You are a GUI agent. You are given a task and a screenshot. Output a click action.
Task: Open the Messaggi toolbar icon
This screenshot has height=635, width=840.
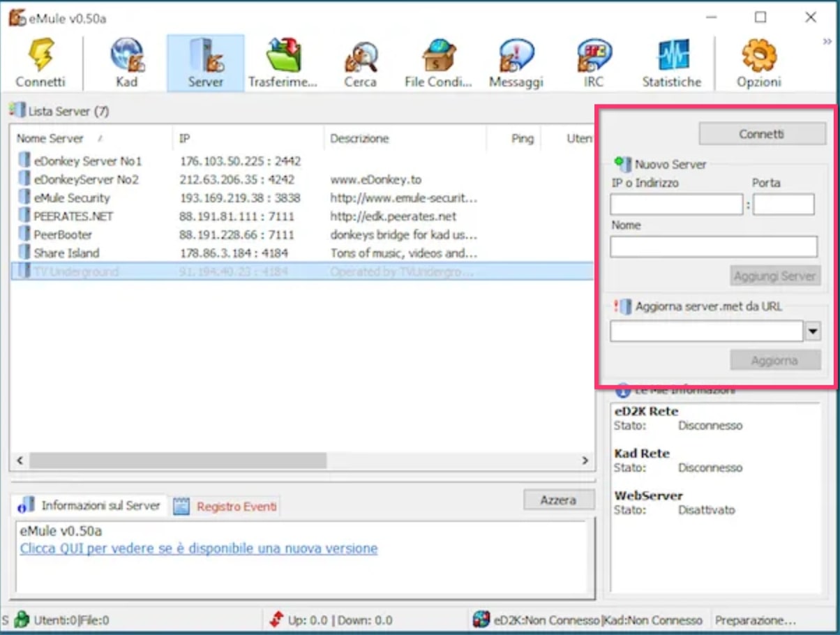[516, 56]
